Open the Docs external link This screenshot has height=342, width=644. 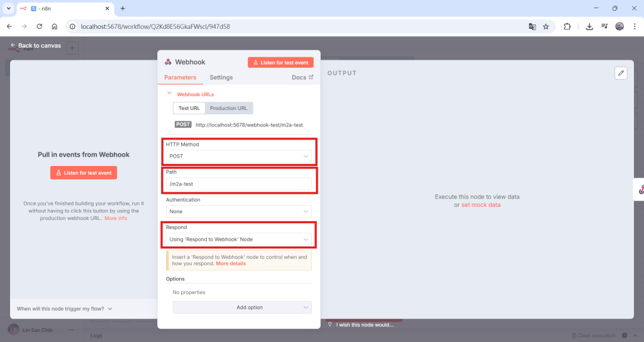tap(303, 77)
